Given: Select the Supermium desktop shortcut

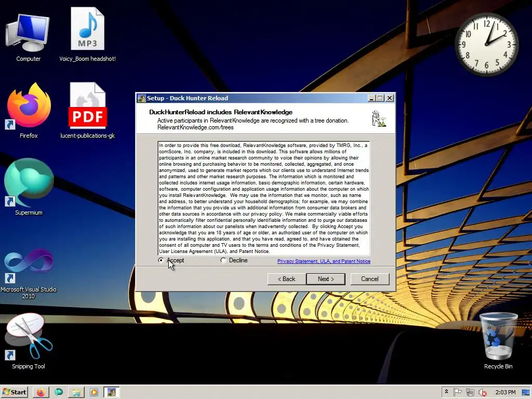Looking at the screenshot, I should click(29, 187).
